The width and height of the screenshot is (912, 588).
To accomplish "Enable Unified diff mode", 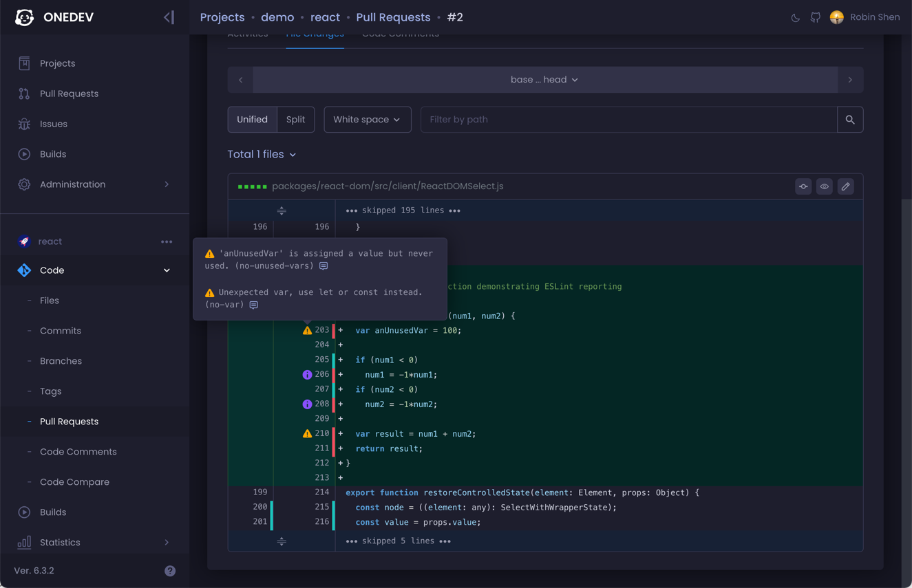I will 252,119.
